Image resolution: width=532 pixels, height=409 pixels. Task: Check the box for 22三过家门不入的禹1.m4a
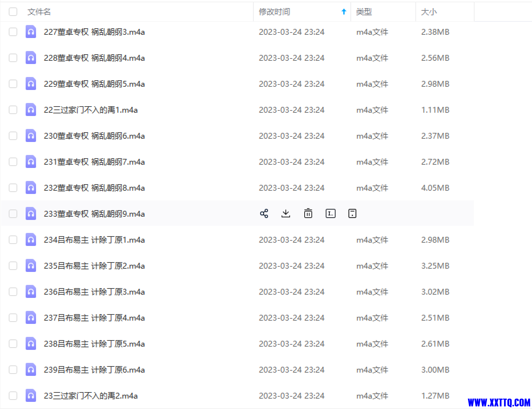(13, 110)
